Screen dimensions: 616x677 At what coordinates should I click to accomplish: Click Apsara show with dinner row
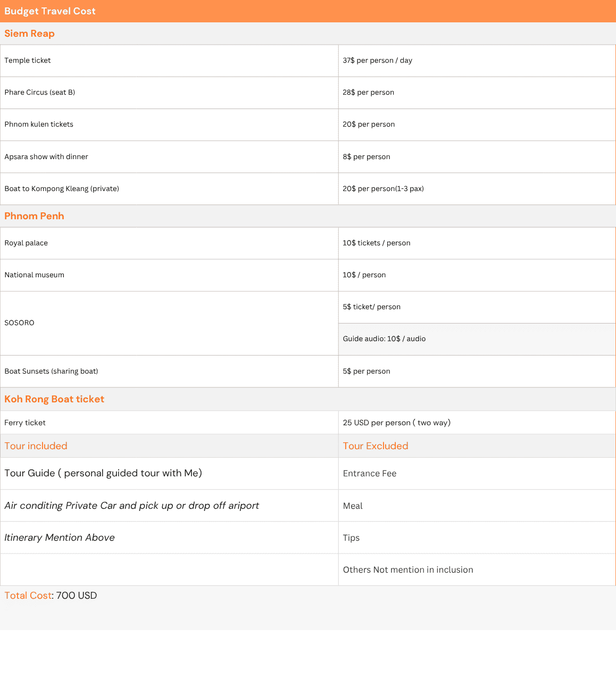[46, 157]
